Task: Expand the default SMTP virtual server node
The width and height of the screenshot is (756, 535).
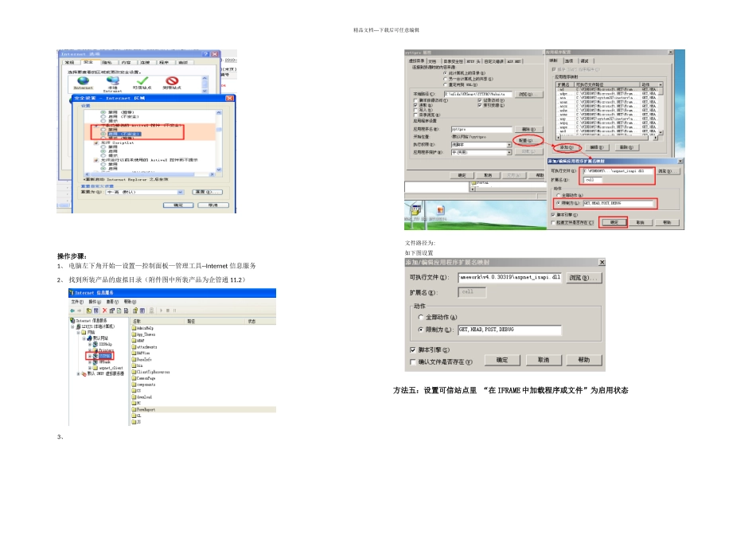Action: [78, 374]
